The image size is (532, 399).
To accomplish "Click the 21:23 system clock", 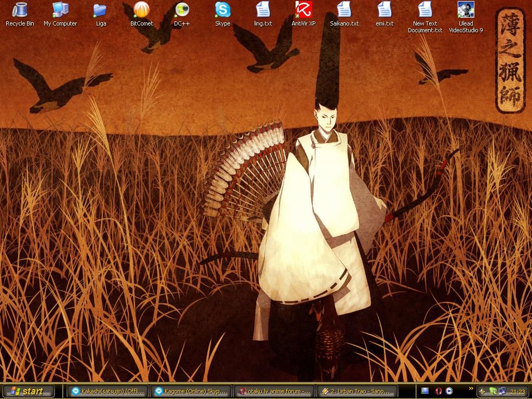I will click(517, 392).
